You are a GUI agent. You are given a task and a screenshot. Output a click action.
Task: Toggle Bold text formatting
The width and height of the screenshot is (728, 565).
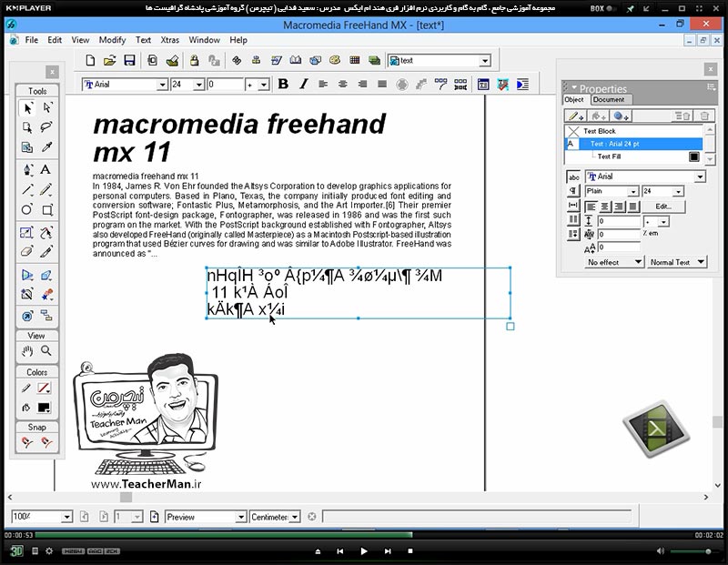click(283, 84)
